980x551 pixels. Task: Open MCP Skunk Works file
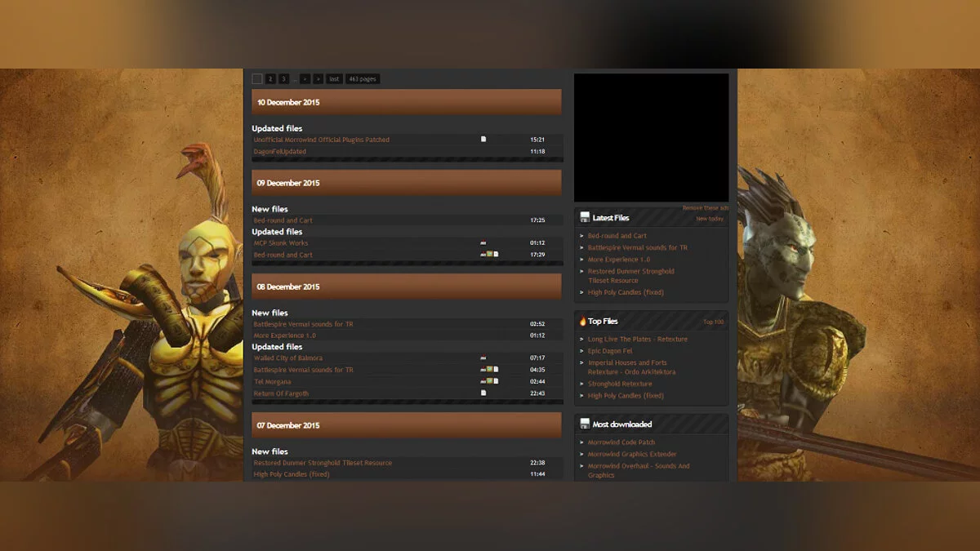pos(281,243)
